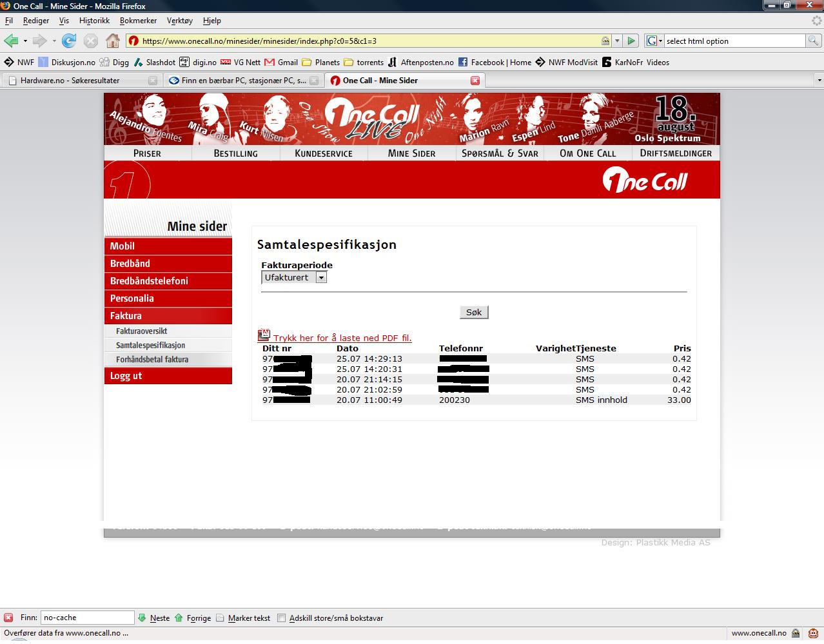Image resolution: width=824 pixels, height=644 pixels.
Task: Click the Forrige find-previous arrow
Action: pyautogui.click(x=179, y=618)
